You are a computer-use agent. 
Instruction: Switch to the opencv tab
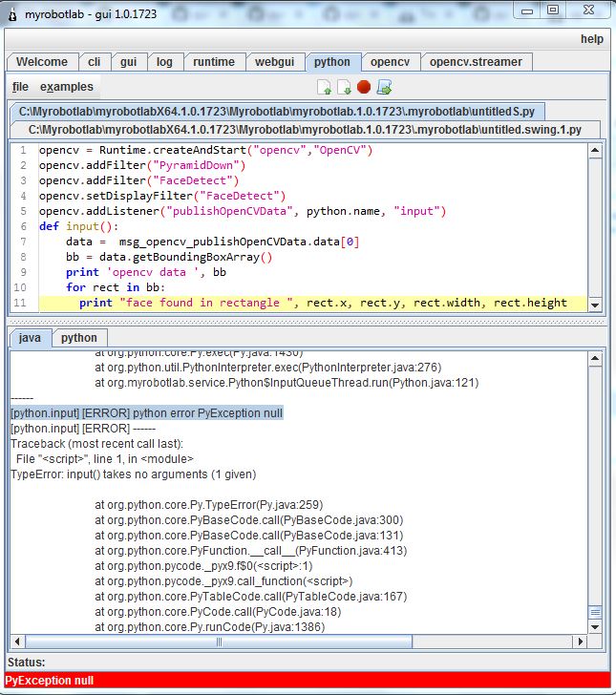pyautogui.click(x=390, y=62)
